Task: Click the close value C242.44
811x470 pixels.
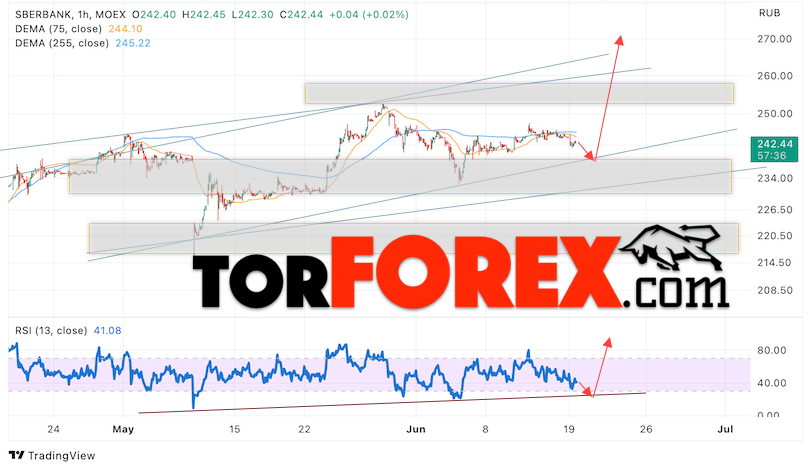Action: (x=302, y=14)
